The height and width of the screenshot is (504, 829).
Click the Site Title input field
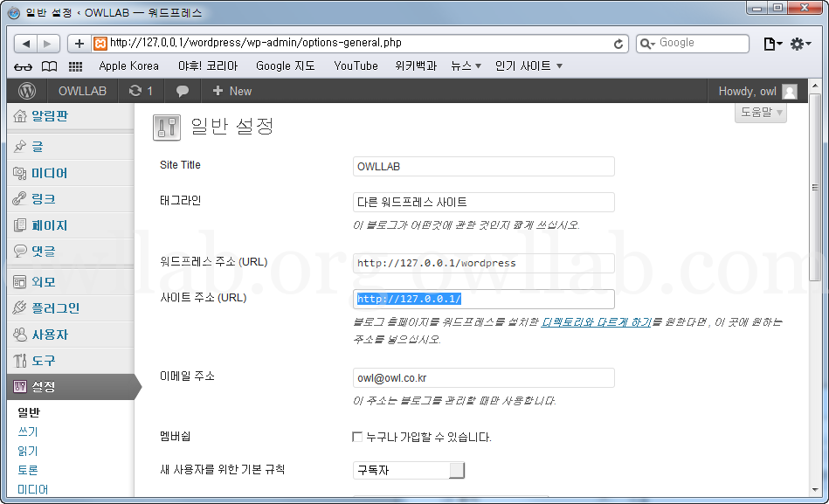click(484, 166)
